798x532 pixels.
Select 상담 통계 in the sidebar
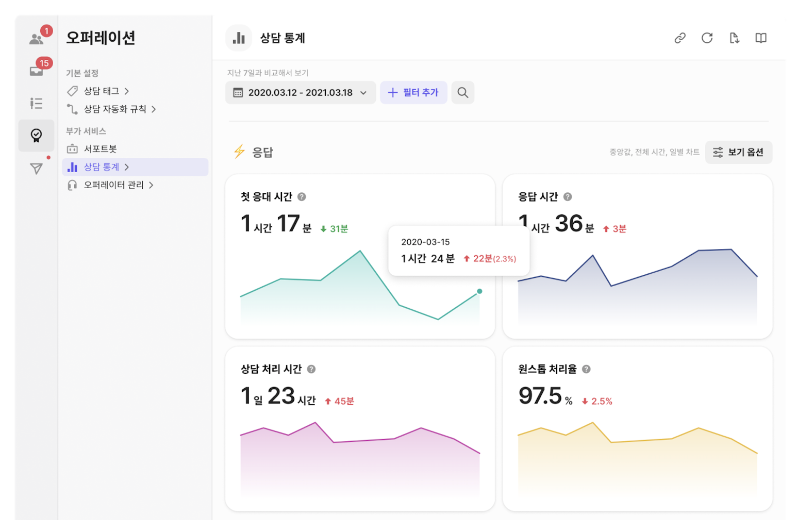click(x=102, y=167)
